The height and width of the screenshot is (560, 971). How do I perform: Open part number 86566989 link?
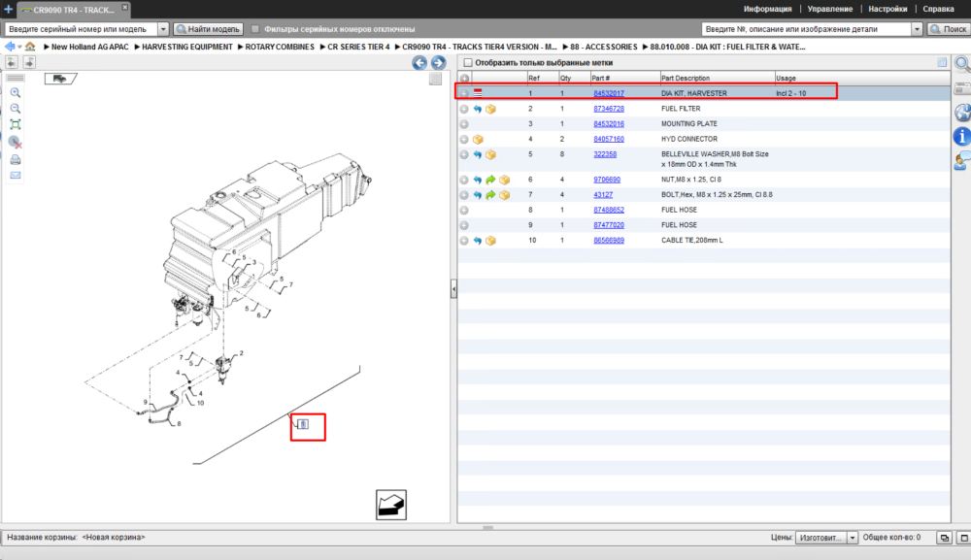(x=609, y=240)
